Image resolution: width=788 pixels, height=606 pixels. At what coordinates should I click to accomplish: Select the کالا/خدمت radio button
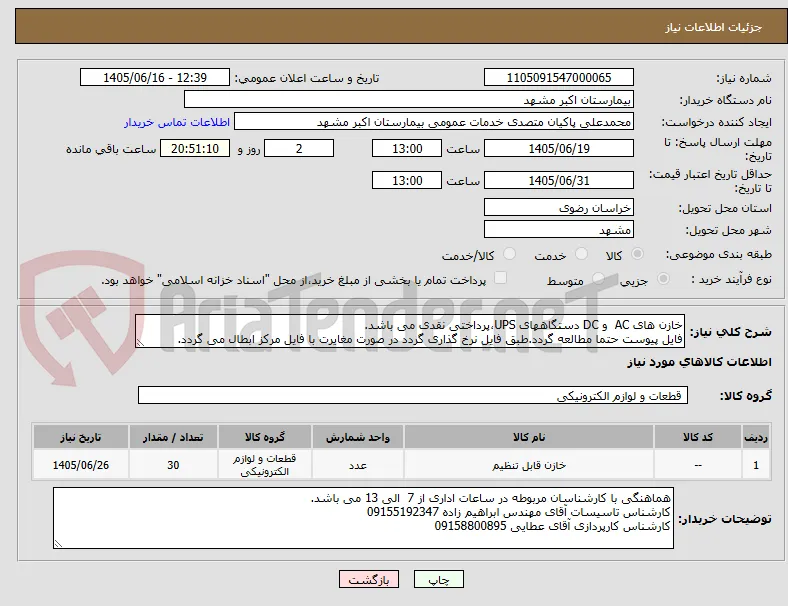coord(510,254)
